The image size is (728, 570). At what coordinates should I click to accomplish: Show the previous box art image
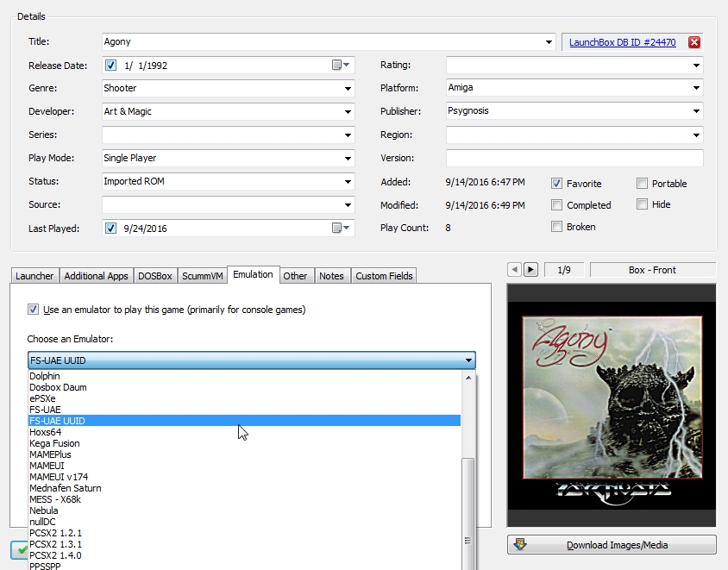[x=515, y=270]
